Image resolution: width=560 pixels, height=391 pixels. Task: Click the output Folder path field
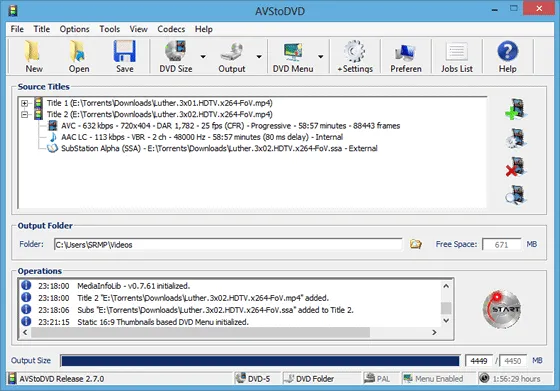point(228,245)
